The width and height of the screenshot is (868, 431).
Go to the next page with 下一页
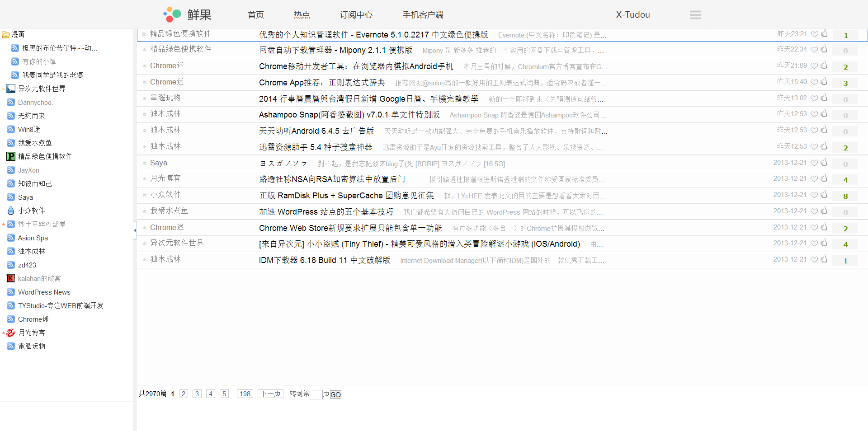click(x=270, y=394)
